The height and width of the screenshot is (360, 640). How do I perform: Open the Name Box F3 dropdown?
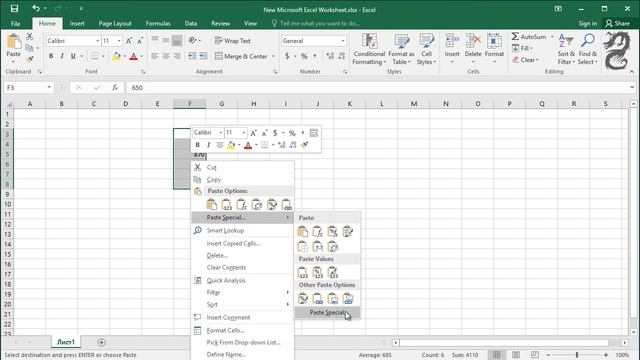tap(49, 87)
